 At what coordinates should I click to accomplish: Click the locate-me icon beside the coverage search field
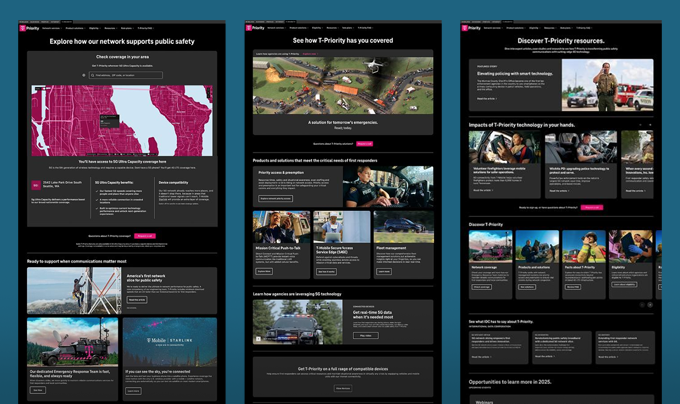click(84, 75)
